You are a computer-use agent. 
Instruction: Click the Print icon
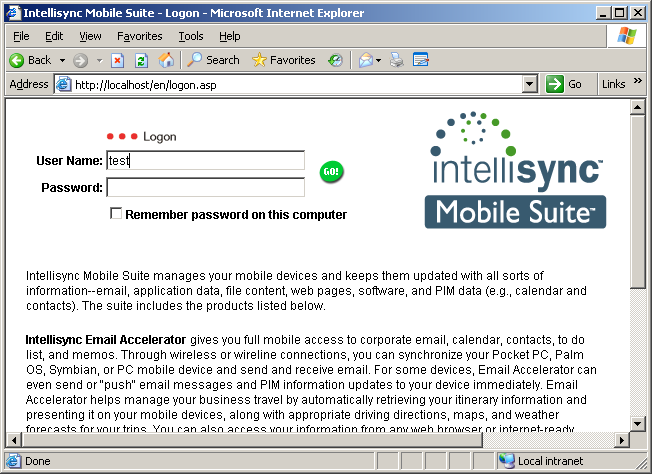click(397, 60)
